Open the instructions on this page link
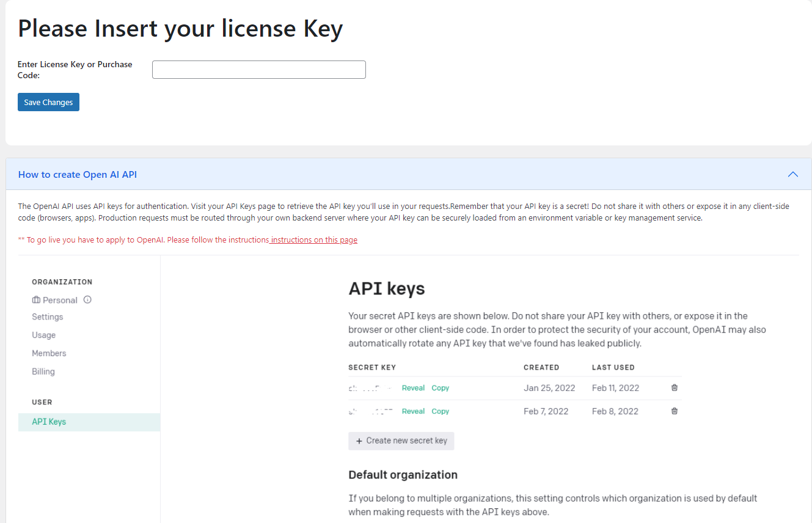The image size is (812, 523). click(313, 240)
